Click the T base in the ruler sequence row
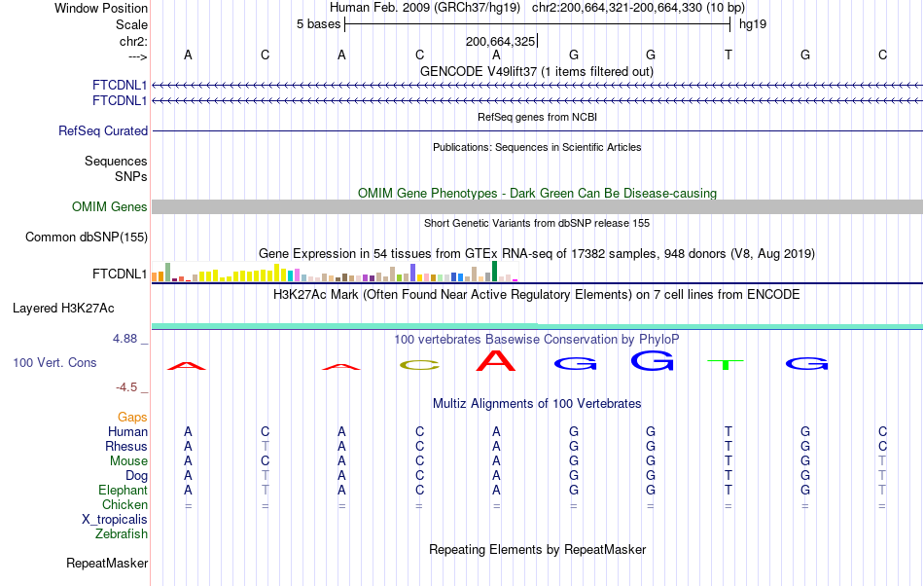This screenshot has width=924, height=586. [729, 55]
